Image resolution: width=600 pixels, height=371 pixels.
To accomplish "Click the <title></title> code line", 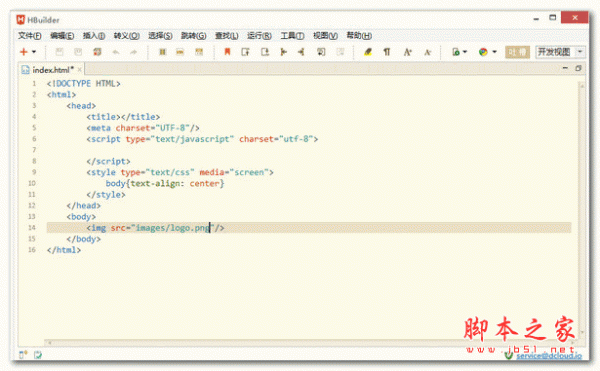I will click(x=123, y=117).
